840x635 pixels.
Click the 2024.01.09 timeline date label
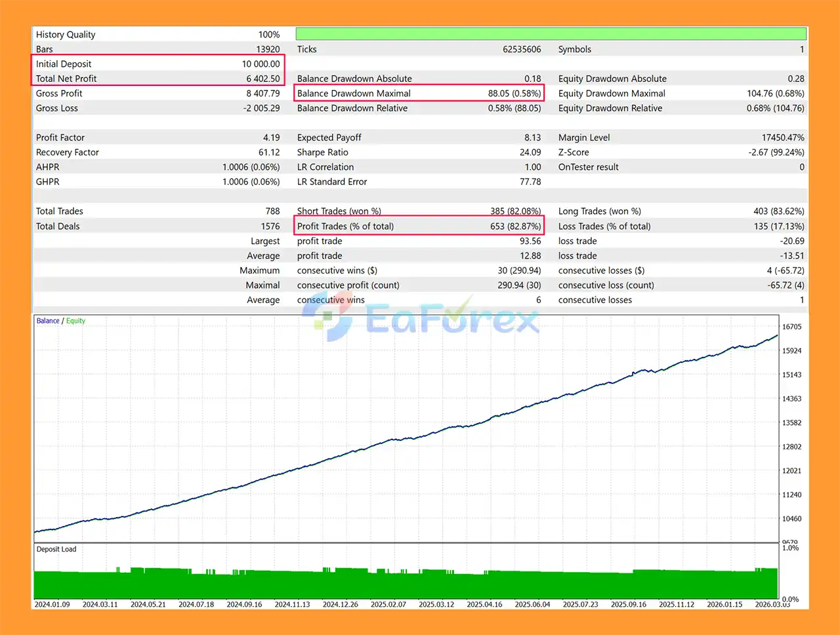pyautogui.click(x=52, y=604)
